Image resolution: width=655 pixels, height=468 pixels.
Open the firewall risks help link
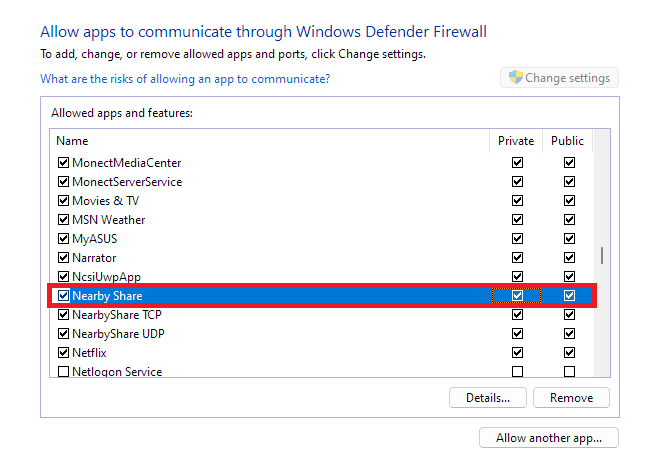[x=185, y=79]
